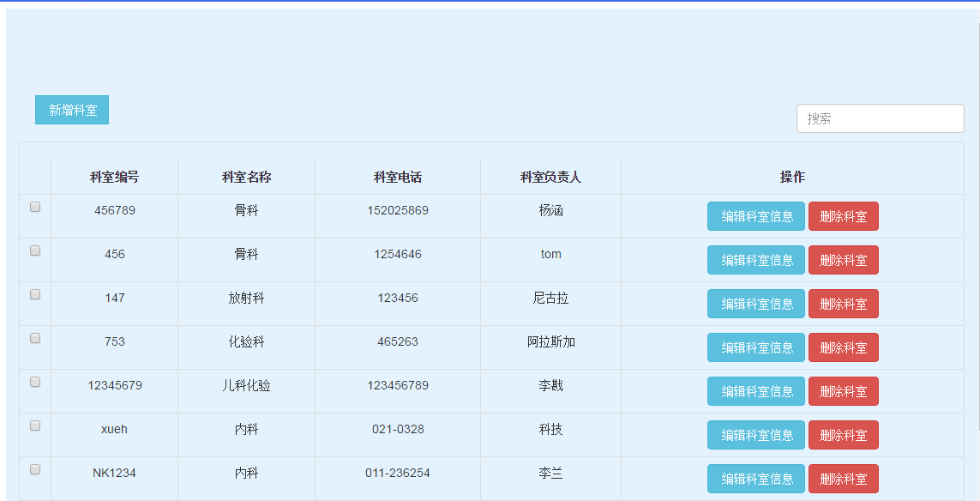
Task: Check the NK1234 row checkbox
Action: point(35,470)
